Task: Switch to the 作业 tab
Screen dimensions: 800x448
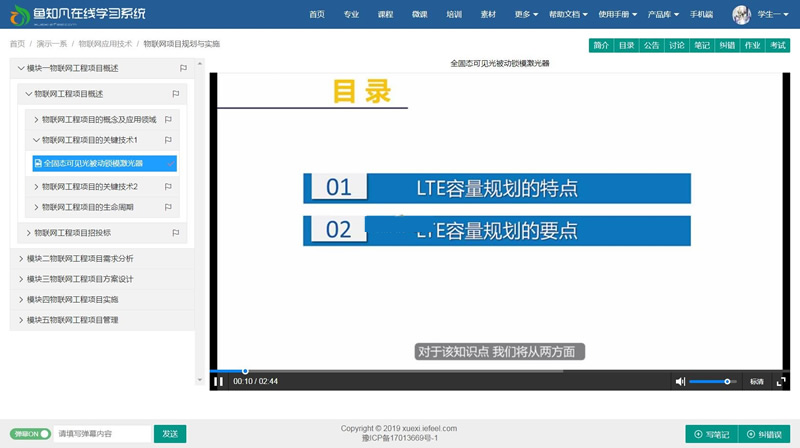Action: [x=752, y=45]
